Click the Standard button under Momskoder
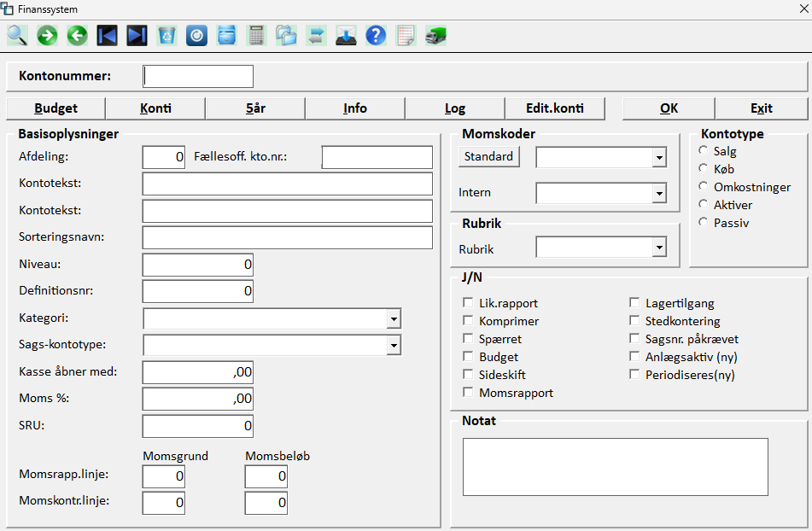The width and height of the screenshot is (812, 531). coord(489,156)
